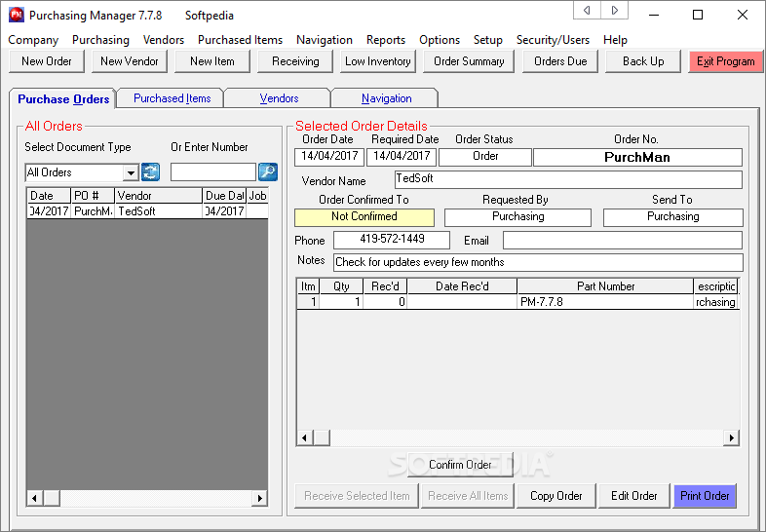Open the Company menu
766x532 pixels.
[x=33, y=40]
